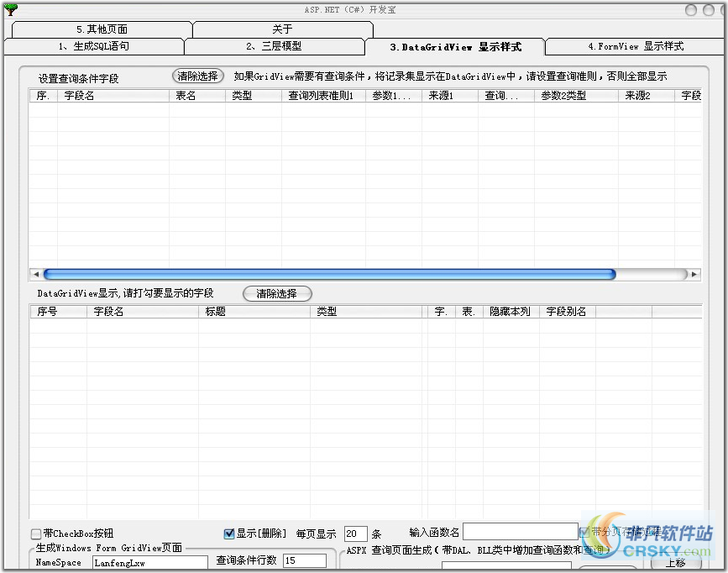This screenshot has width=728, height=573.
Task: Enable the 带CheckBox按钮 checkbox
Action: (x=36, y=534)
